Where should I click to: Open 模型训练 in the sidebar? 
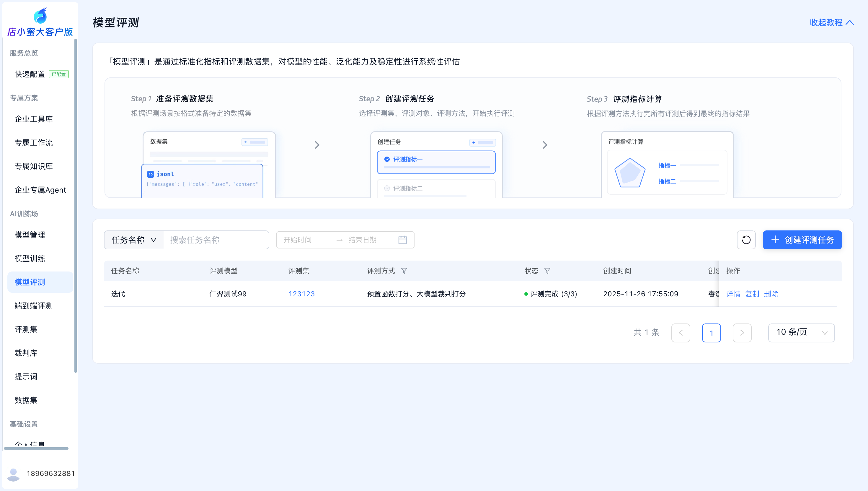tap(30, 258)
